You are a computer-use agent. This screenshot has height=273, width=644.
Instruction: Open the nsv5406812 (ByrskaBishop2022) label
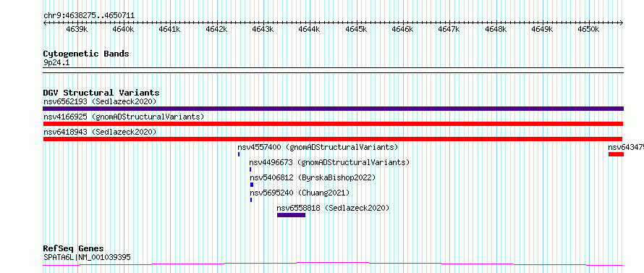(x=313, y=177)
